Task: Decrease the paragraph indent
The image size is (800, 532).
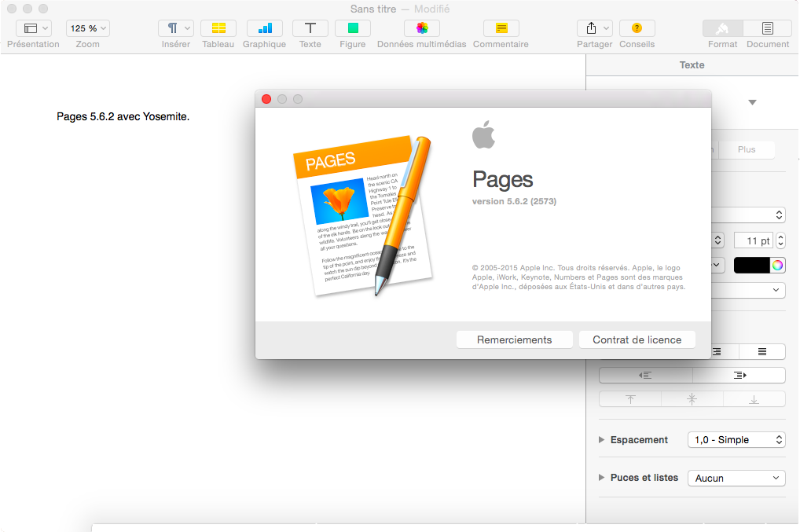Action: pyautogui.click(x=645, y=376)
